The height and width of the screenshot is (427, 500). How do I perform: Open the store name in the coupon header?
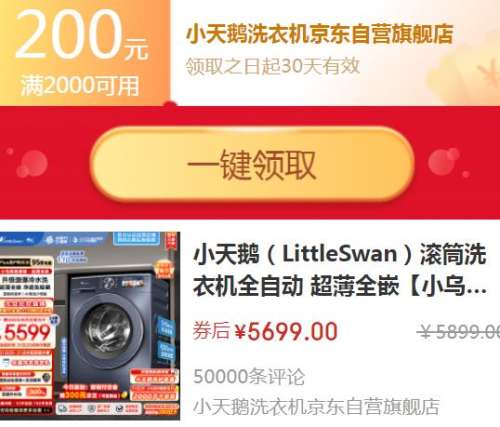[319, 34]
